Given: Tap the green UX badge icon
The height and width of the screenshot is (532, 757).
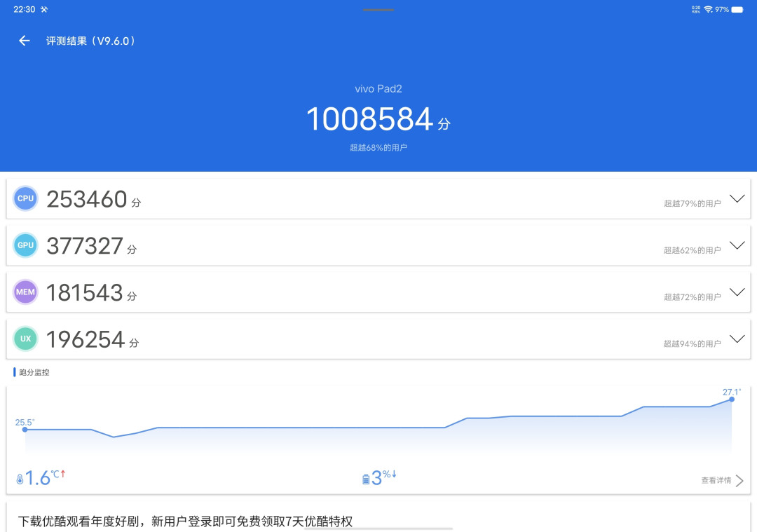Looking at the screenshot, I should 26,339.
